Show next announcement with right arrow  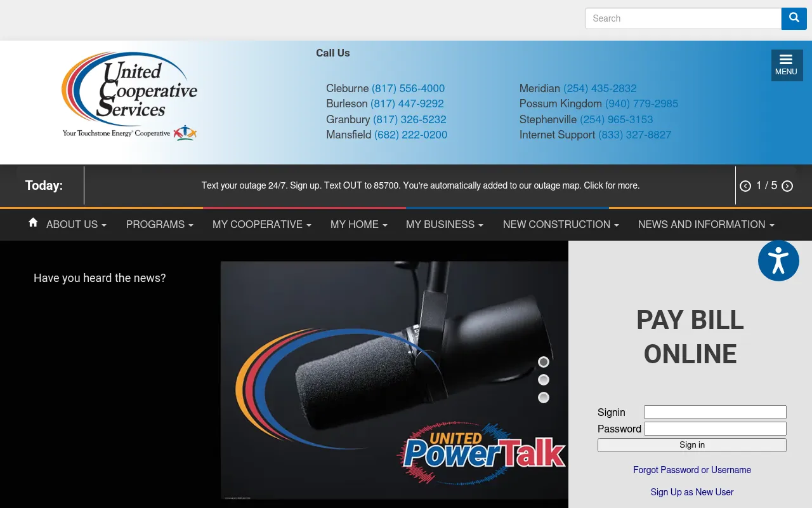[x=787, y=186]
